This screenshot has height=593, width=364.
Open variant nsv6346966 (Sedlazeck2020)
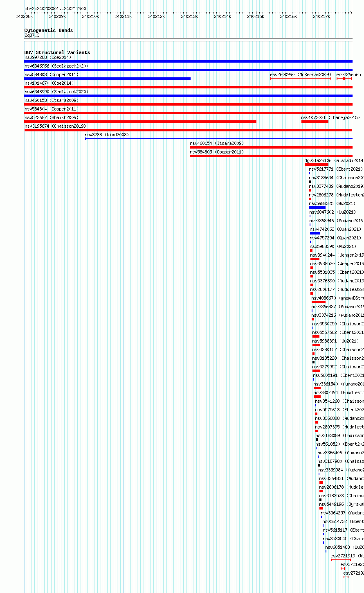click(x=56, y=66)
